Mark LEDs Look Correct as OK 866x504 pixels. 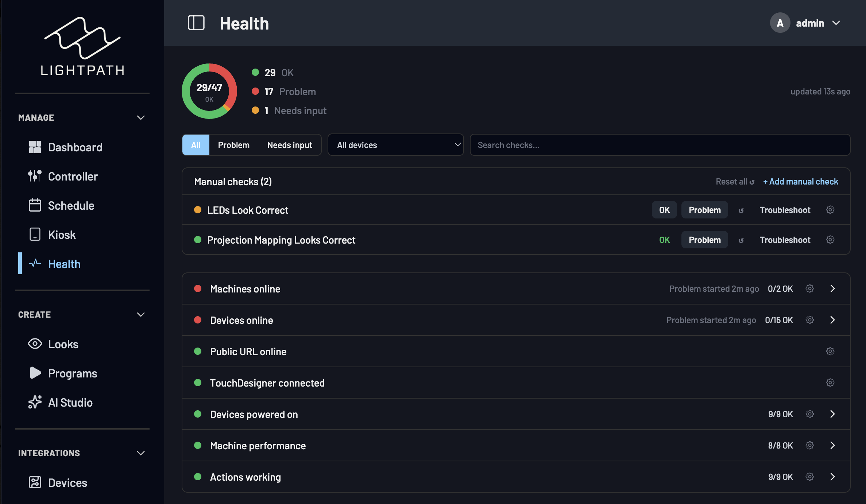point(664,210)
